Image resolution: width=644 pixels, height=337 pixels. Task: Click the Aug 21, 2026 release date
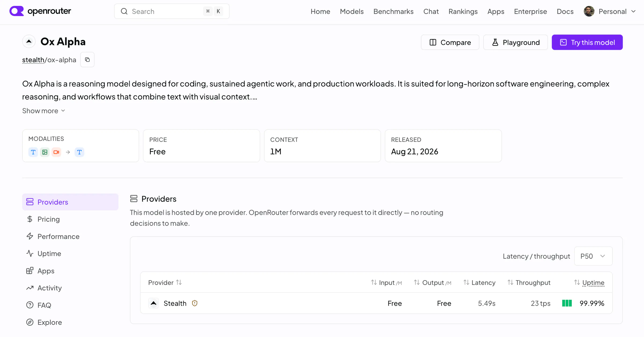415,151
